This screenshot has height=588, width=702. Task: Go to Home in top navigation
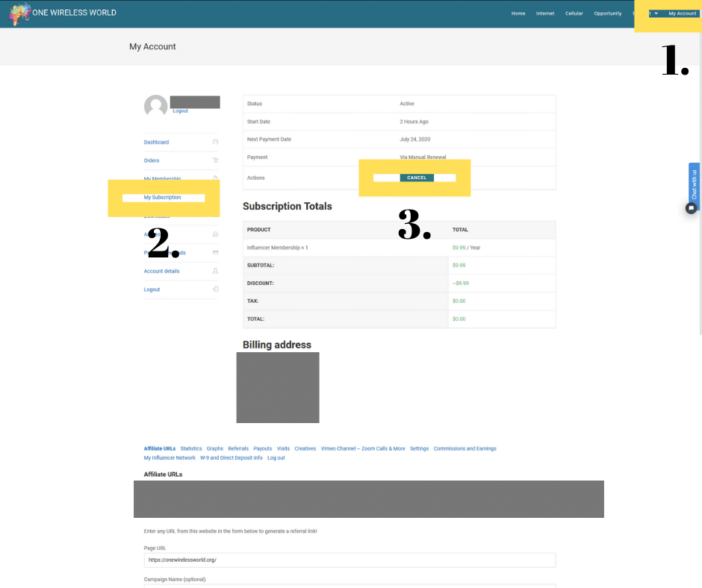click(x=518, y=13)
